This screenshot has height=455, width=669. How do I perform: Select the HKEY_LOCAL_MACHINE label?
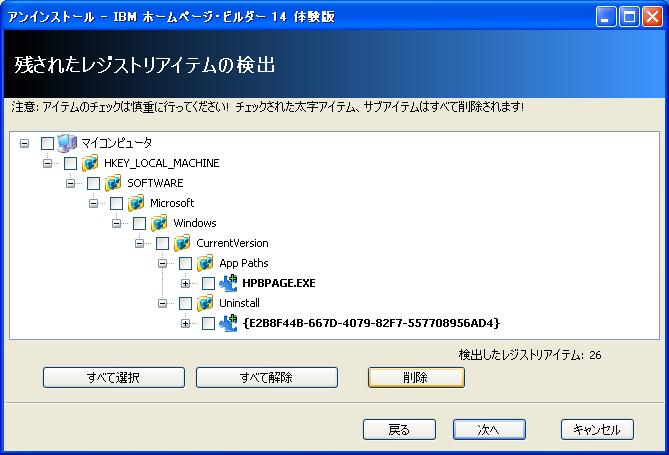[162, 163]
